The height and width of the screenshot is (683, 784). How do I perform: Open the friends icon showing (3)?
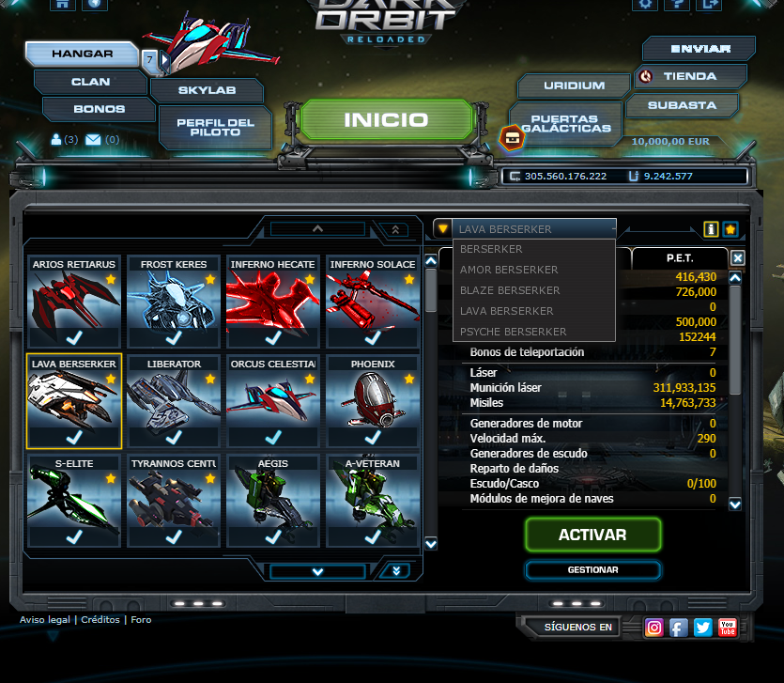(x=56, y=139)
